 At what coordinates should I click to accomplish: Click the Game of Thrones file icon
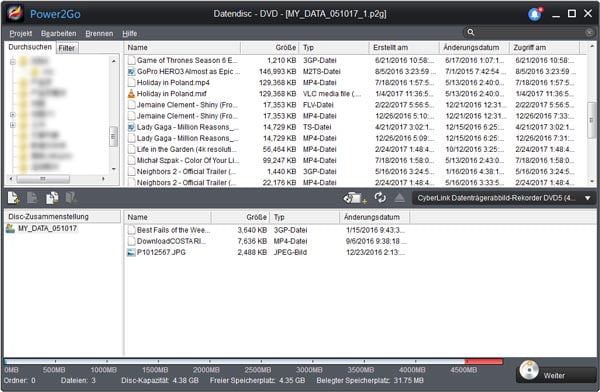(x=131, y=60)
